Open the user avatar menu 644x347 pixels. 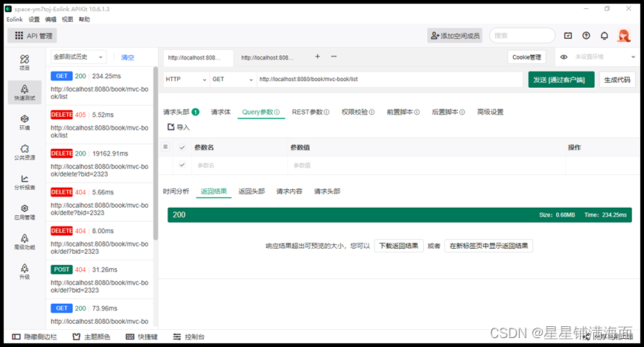coord(624,36)
